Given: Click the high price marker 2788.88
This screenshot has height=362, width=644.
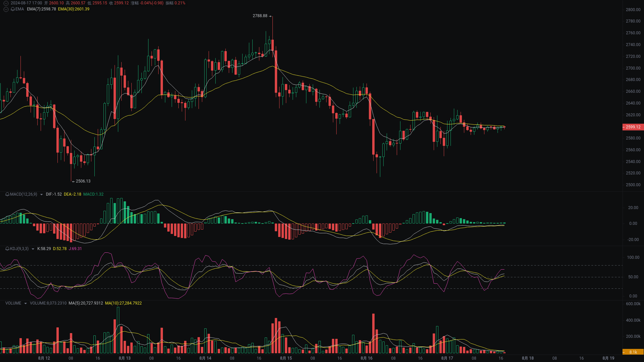Looking at the screenshot, I should pos(260,16).
